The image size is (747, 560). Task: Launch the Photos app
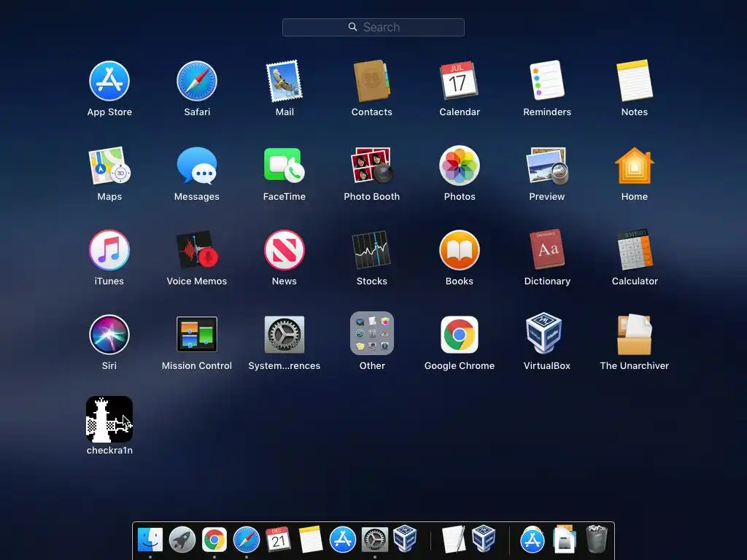tap(460, 166)
